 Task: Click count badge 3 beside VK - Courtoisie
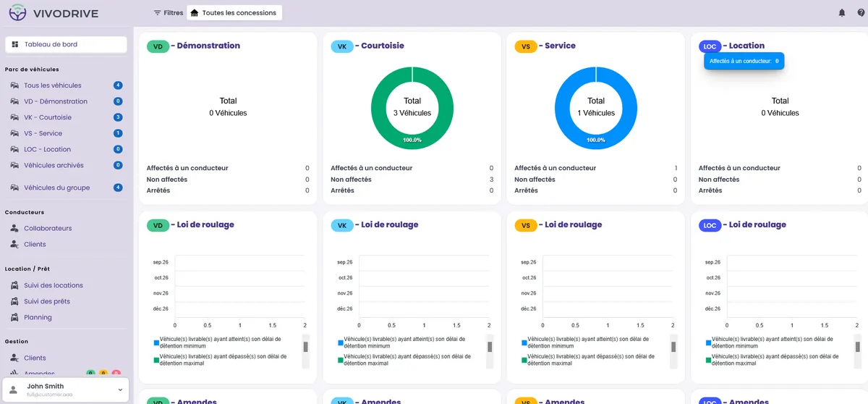(118, 117)
